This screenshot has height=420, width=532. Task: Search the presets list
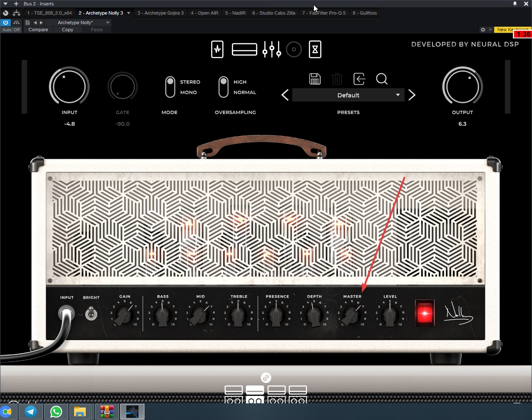click(382, 79)
